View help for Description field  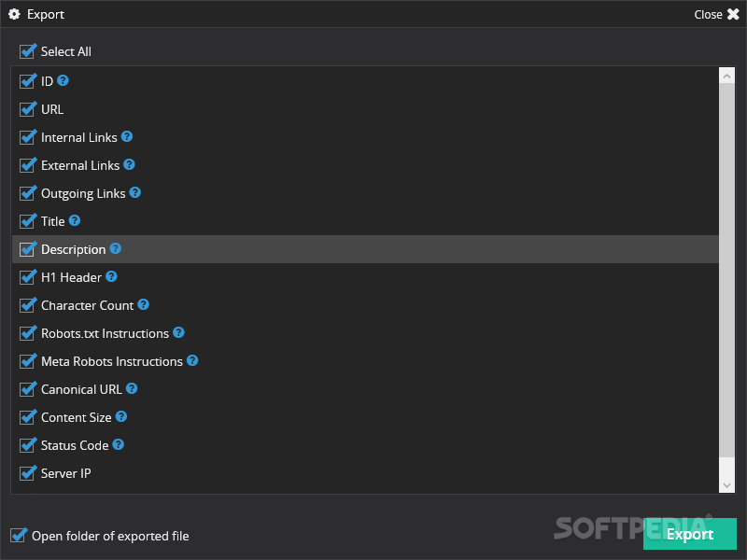click(115, 248)
